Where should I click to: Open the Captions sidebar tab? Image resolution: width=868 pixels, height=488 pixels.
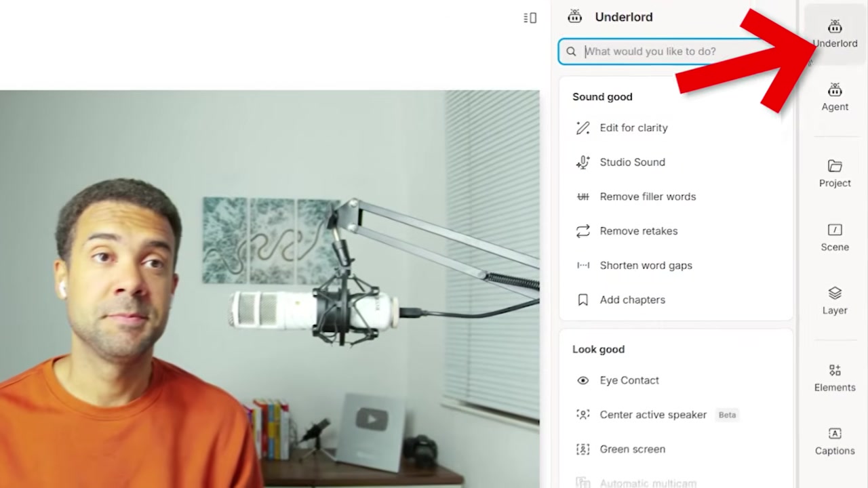click(x=835, y=441)
